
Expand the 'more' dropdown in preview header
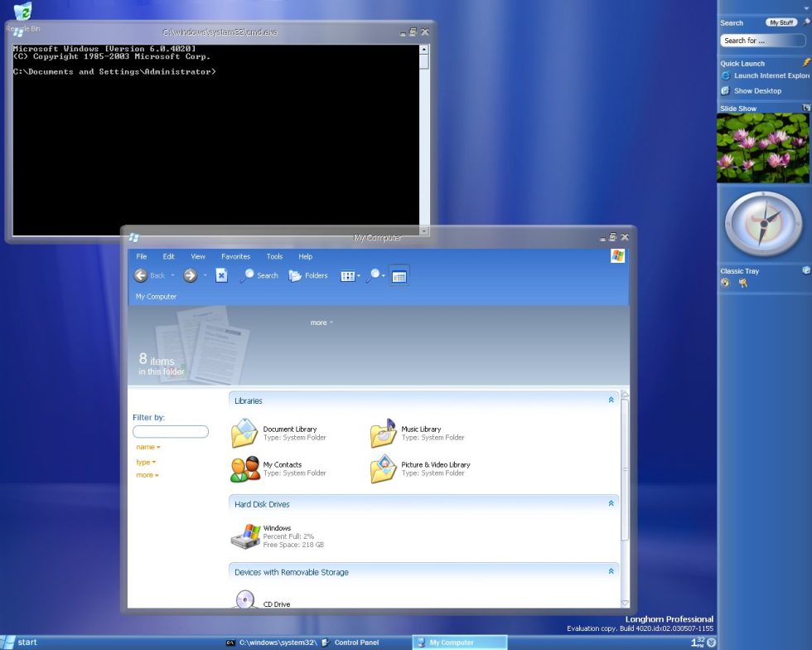click(x=321, y=323)
